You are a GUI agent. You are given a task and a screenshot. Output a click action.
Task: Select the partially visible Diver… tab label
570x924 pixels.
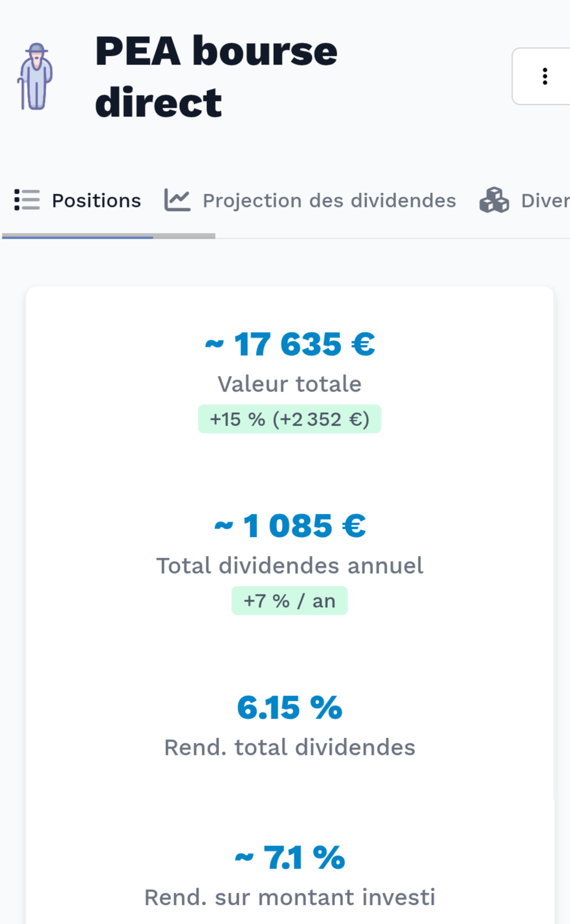point(545,200)
